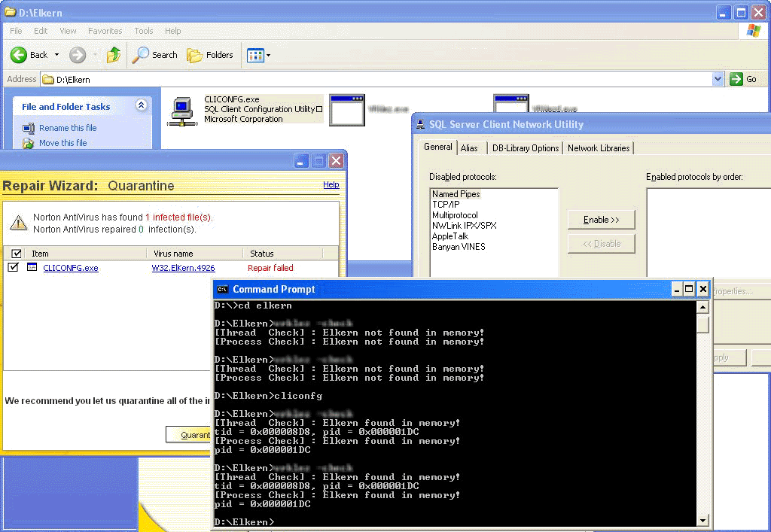The width and height of the screenshot is (771, 532).
Task: Switch to the Network Libraries tab
Action: [x=599, y=148]
